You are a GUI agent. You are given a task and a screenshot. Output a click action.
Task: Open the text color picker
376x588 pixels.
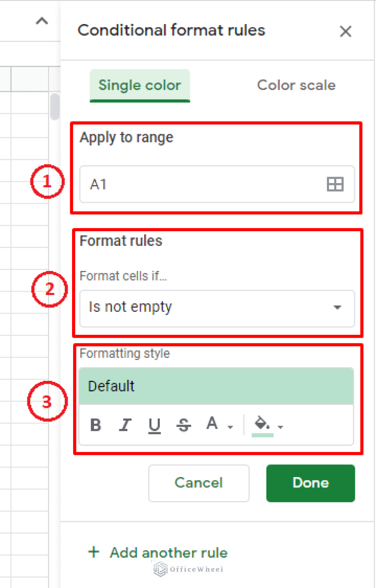click(212, 424)
